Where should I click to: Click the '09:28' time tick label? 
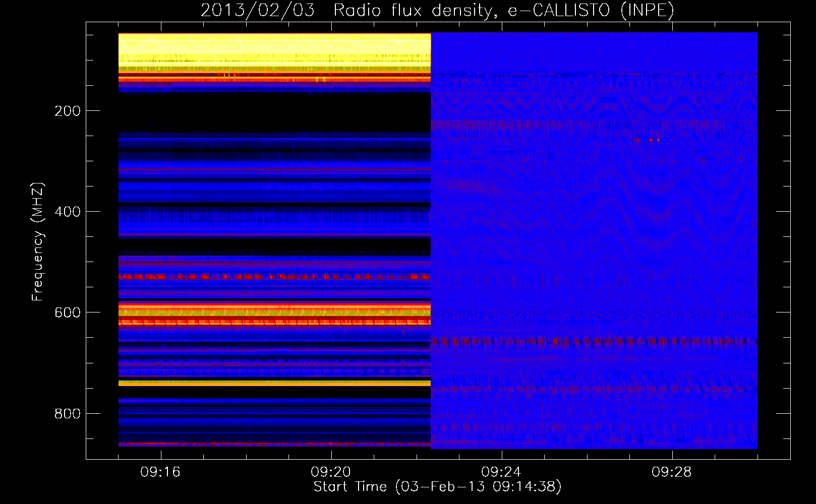click(x=671, y=472)
